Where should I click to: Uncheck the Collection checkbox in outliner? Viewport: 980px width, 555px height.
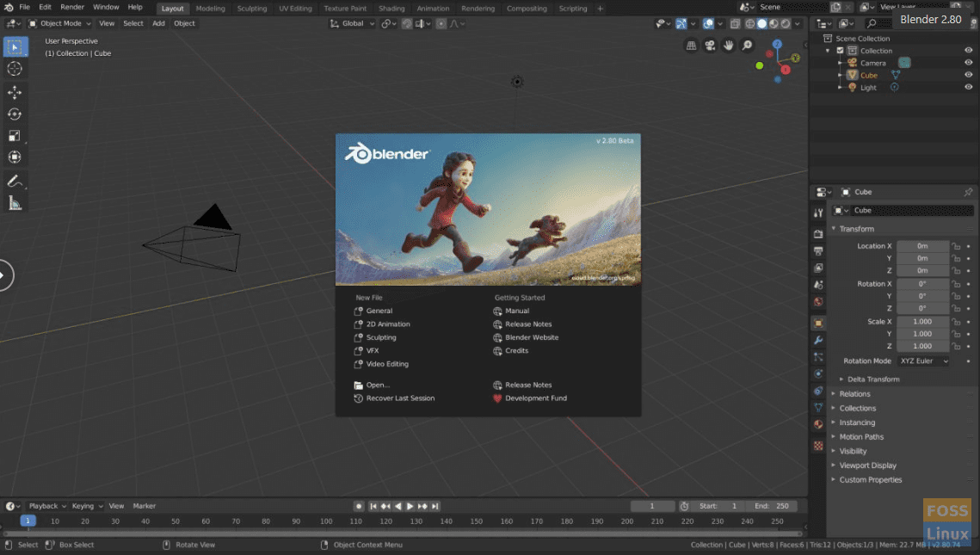pyautogui.click(x=840, y=51)
